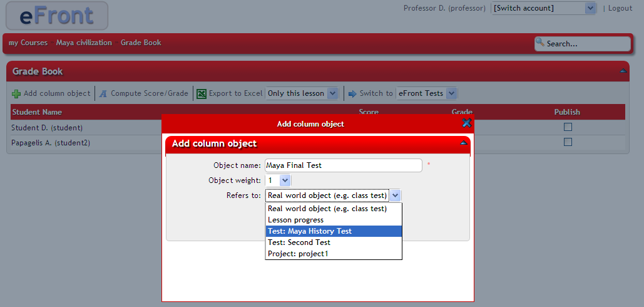Click in the Object name field

pos(344,165)
